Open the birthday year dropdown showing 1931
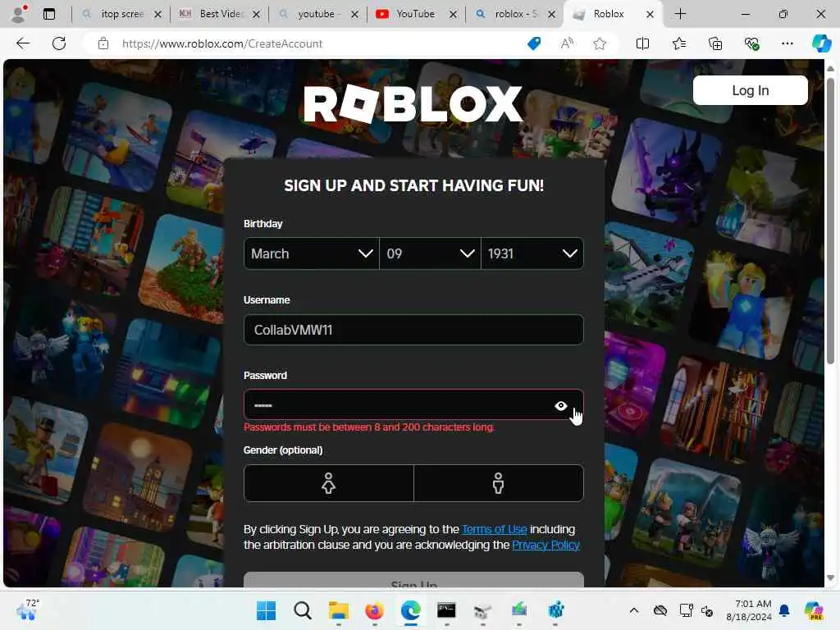This screenshot has height=630, width=840. (x=532, y=253)
